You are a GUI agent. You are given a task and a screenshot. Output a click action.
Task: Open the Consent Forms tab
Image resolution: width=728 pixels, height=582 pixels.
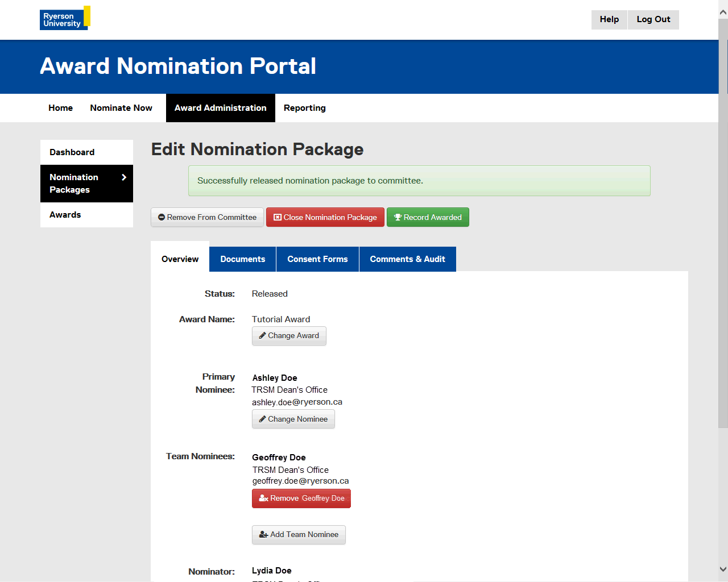click(x=317, y=259)
